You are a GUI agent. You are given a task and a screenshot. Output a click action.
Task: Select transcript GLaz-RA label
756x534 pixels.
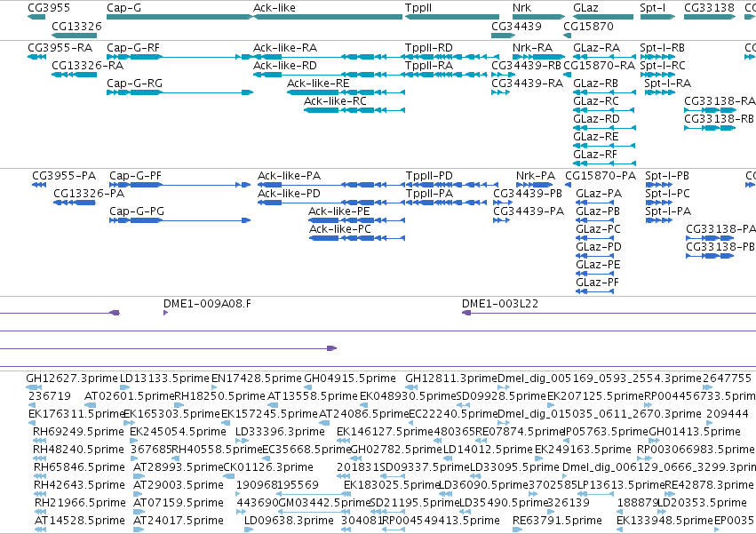click(x=597, y=48)
